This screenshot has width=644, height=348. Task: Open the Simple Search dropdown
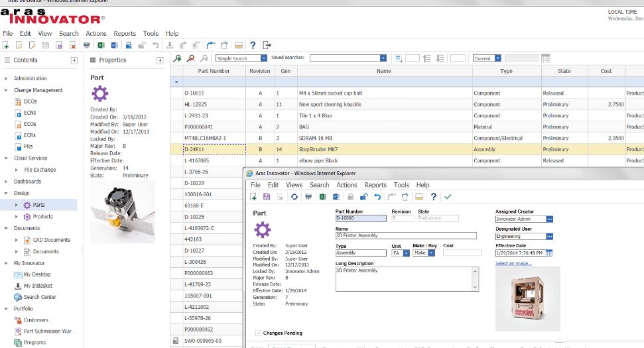(264, 58)
